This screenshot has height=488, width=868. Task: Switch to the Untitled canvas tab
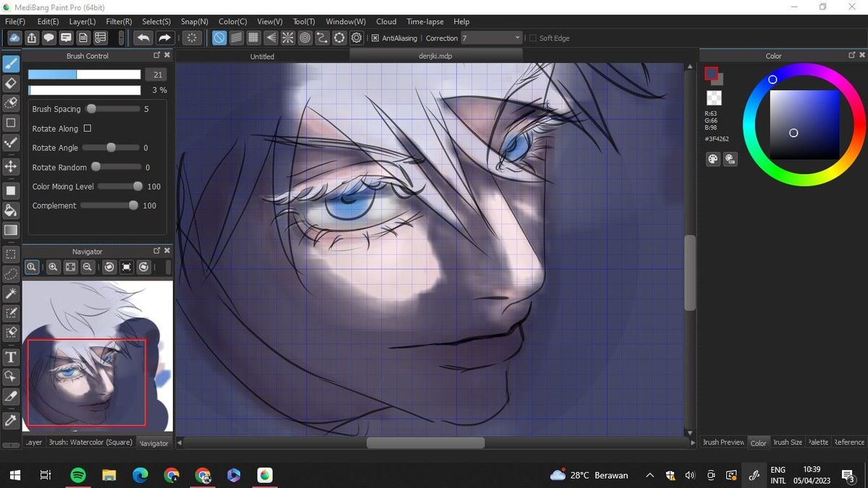pyautogui.click(x=262, y=56)
